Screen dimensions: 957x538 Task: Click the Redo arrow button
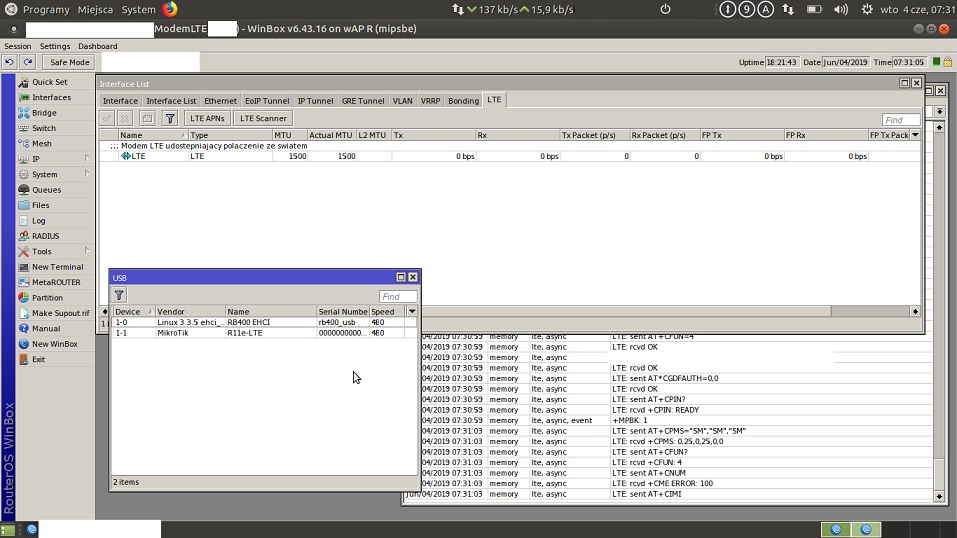pyautogui.click(x=27, y=62)
